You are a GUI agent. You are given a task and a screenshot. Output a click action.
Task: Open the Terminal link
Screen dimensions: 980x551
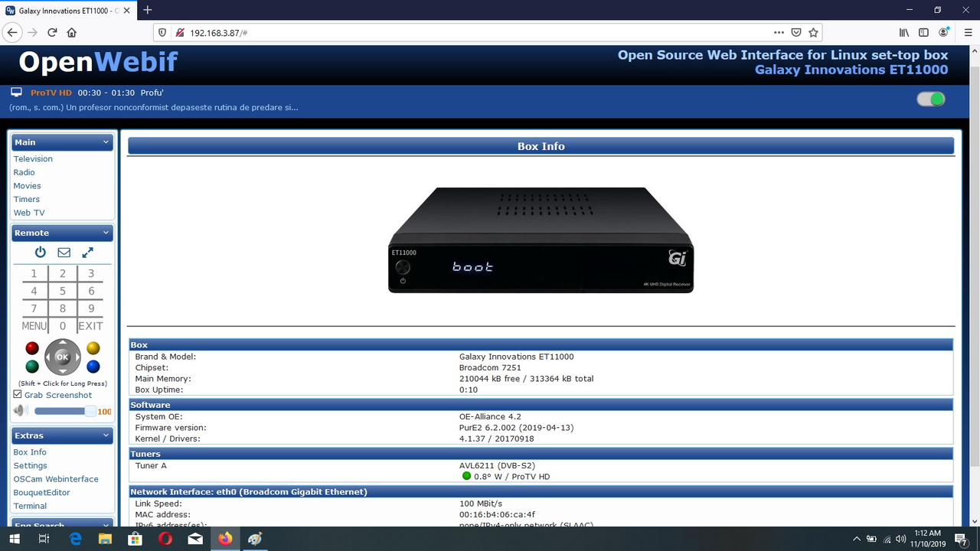[30, 506]
